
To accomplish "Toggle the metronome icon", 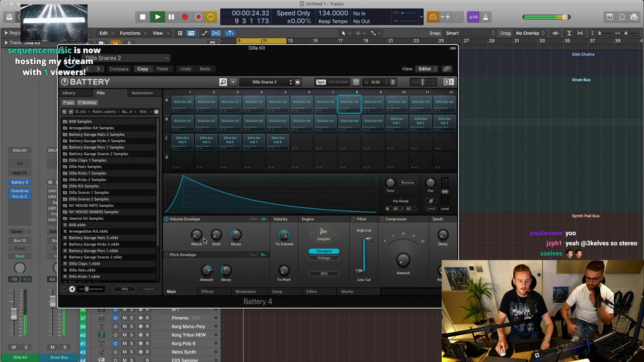I will point(486,17).
